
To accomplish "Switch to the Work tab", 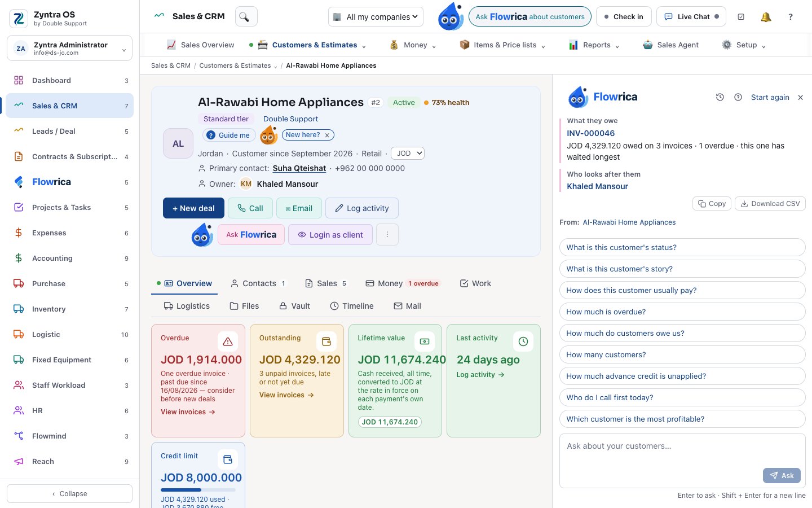I will (475, 283).
